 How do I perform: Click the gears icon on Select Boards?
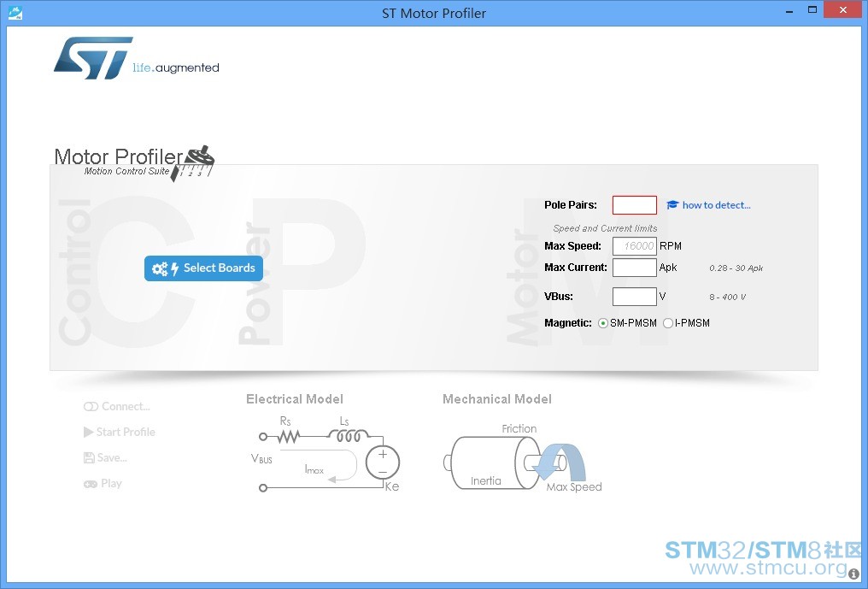click(160, 268)
